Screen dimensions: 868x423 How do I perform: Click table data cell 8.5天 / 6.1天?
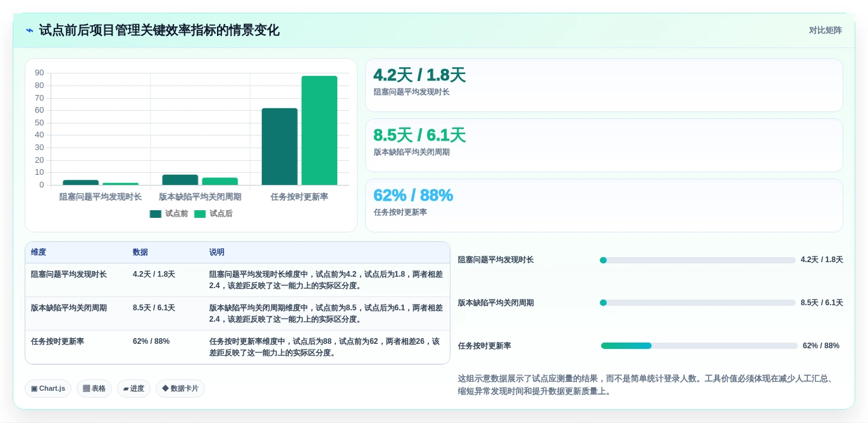(154, 308)
